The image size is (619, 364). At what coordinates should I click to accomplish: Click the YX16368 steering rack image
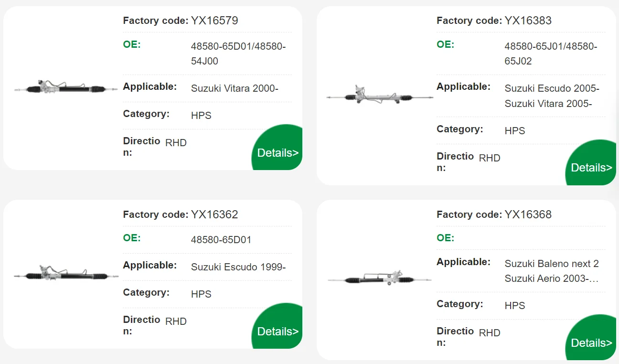pyautogui.click(x=380, y=278)
